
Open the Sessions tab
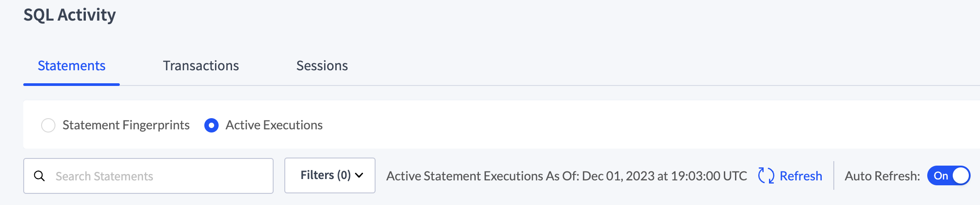(322, 66)
